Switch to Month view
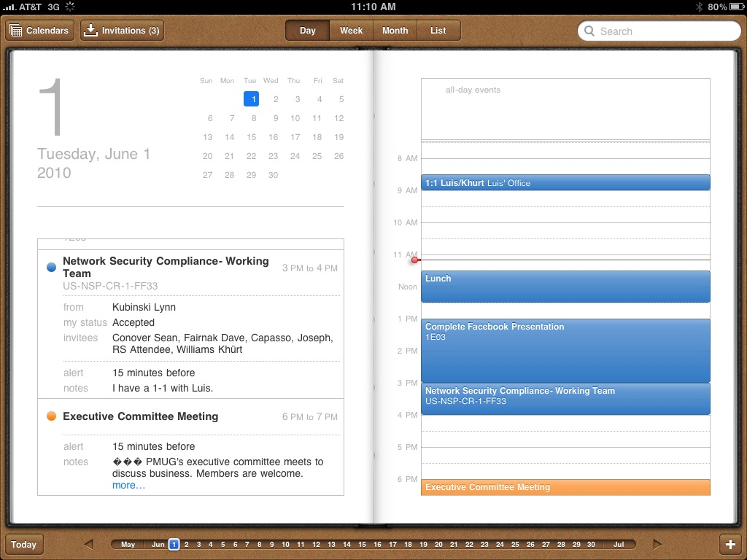Screen dimensions: 747x560 click(395, 31)
